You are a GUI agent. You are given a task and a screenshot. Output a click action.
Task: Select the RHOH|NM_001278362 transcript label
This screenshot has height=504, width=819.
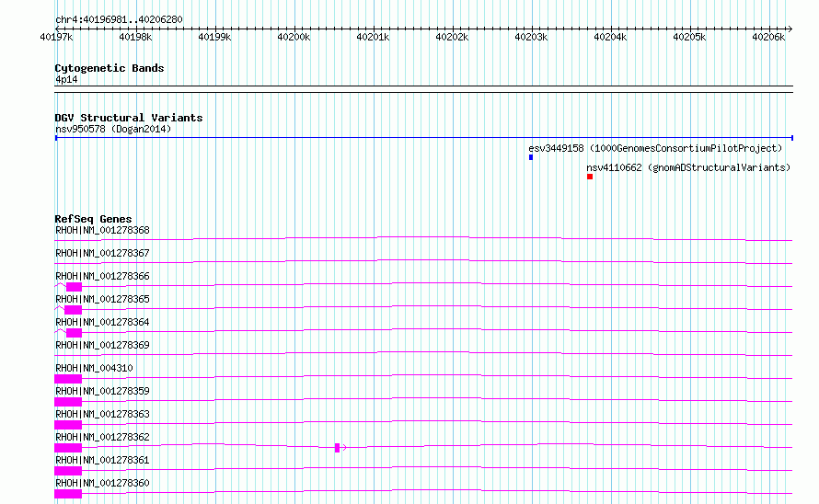click(102, 437)
